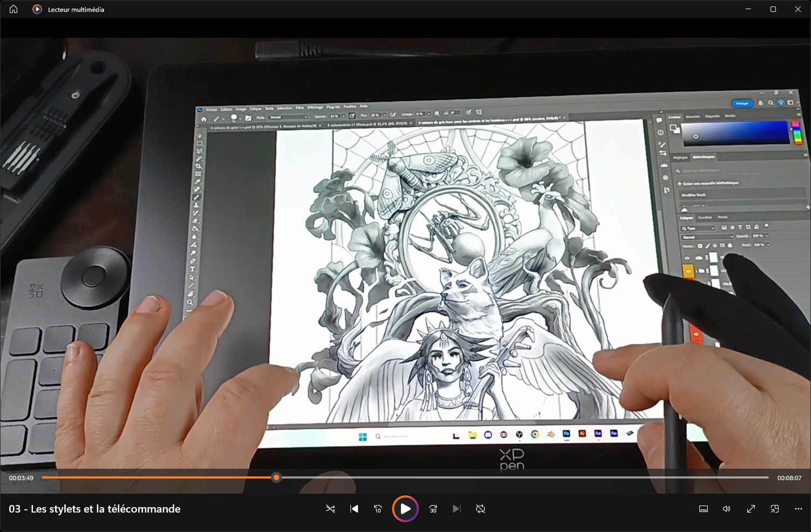Image resolution: width=811 pixels, height=532 pixels.
Task: Skip forward 30 seconds
Action: click(x=433, y=509)
